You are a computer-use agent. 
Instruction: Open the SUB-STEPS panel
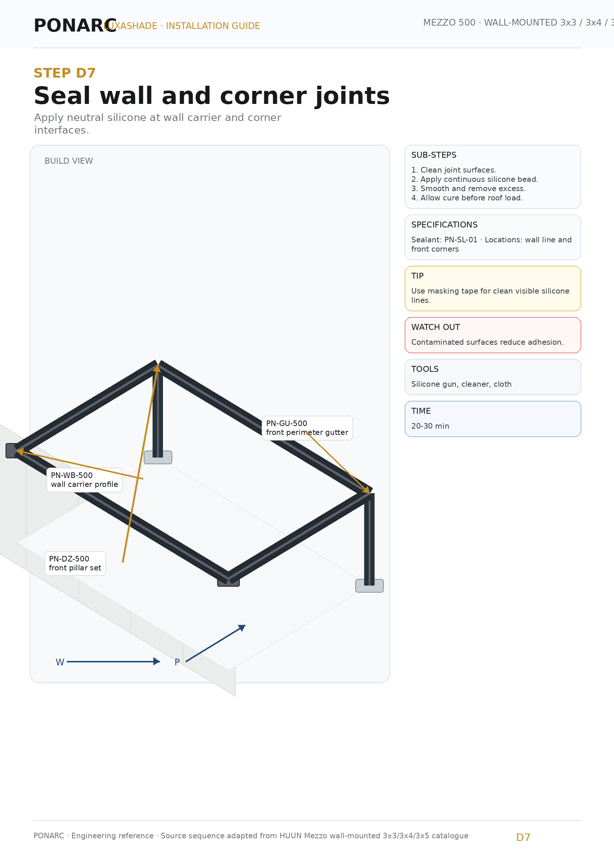pyautogui.click(x=493, y=177)
